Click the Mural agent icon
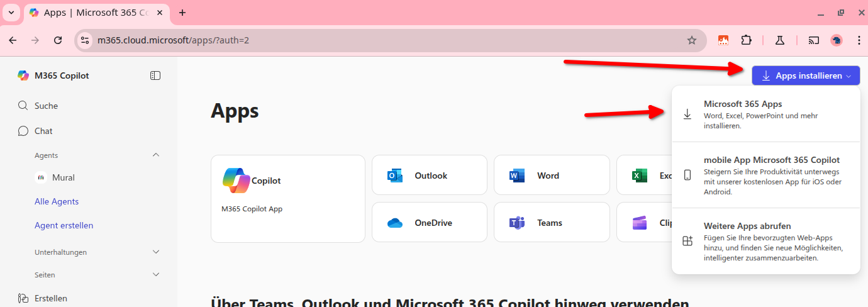Screen dimensions: 868x307 coord(40,177)
